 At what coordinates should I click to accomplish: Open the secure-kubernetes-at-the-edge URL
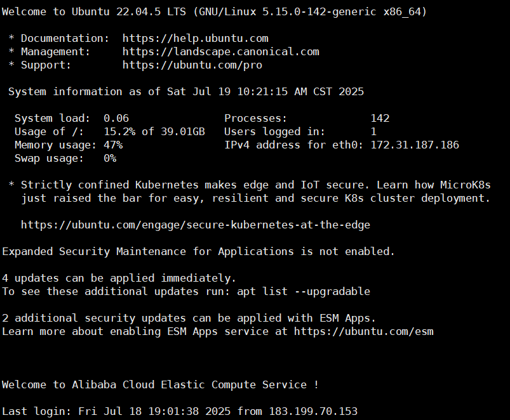(195, 225)
